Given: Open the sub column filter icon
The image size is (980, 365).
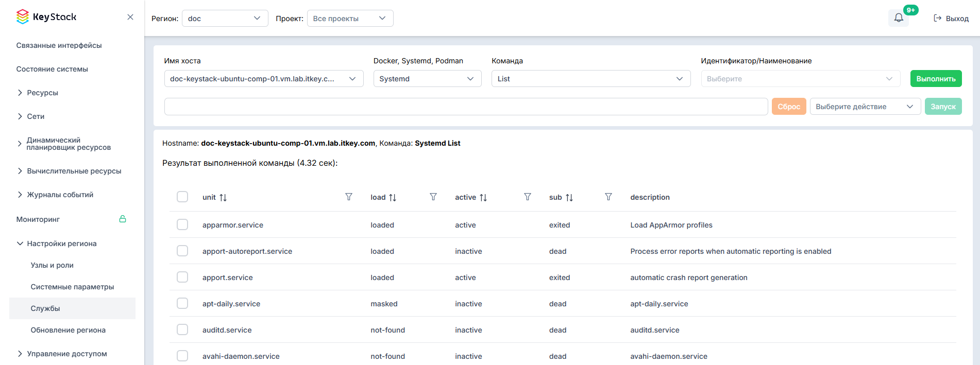Looking at the screenshot, I should [609, 197].
